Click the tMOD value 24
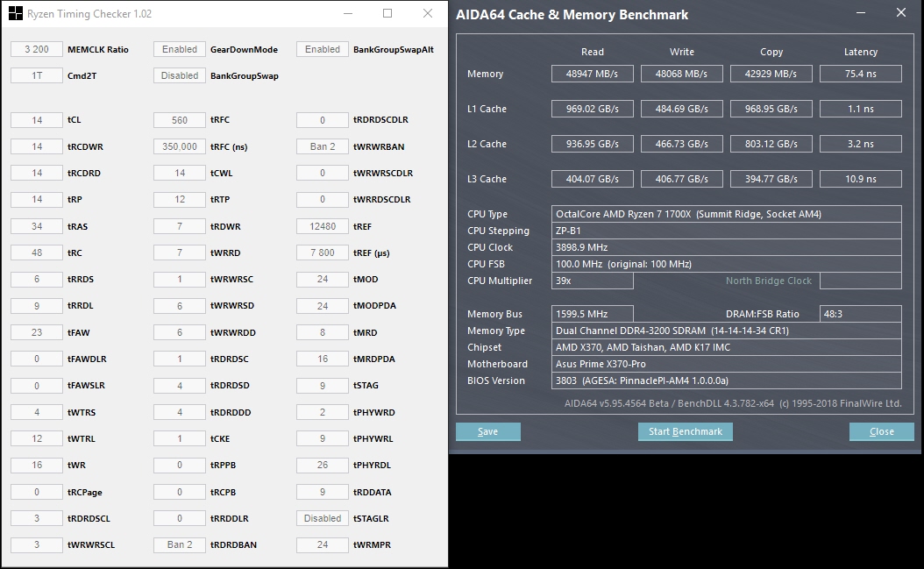Image resolution: width=924 pixels, height=569 pixels. click(323, 280)
